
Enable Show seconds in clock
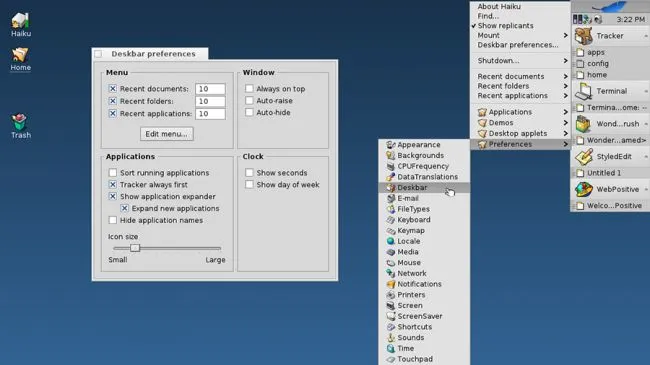[x=249, y=173]
